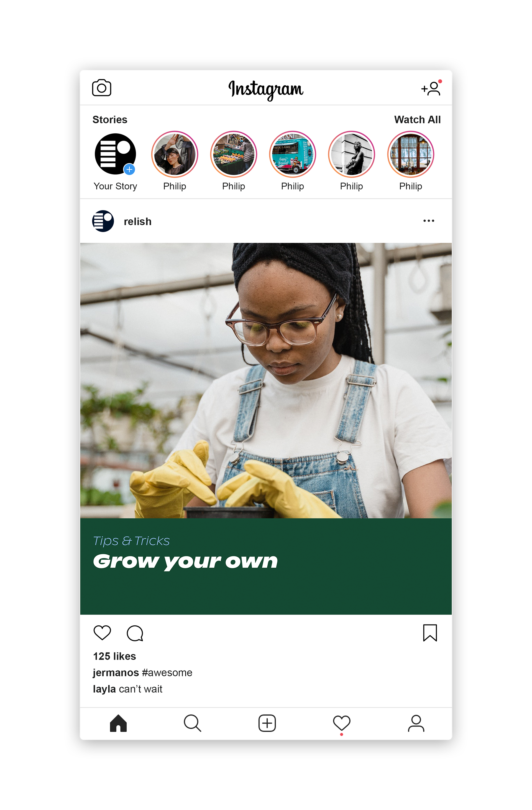Open the camera icon in header
This screenshot has width=532, height=810.
point(101,88)
